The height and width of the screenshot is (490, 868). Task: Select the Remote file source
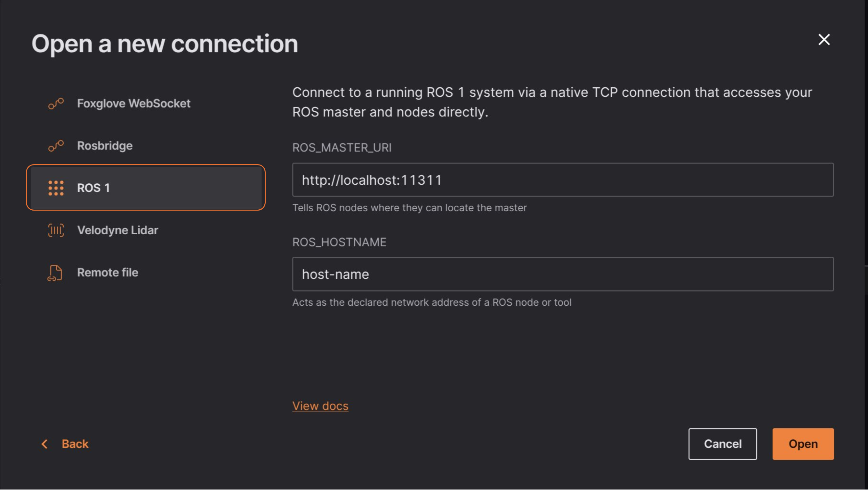click(x=146, y=273)
